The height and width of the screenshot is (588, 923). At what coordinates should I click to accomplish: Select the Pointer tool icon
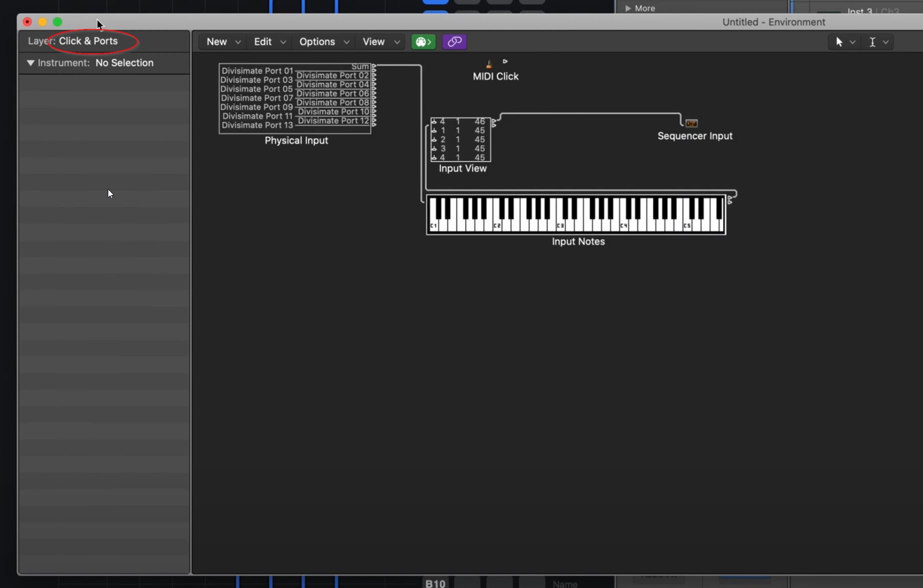click(839, 42)
